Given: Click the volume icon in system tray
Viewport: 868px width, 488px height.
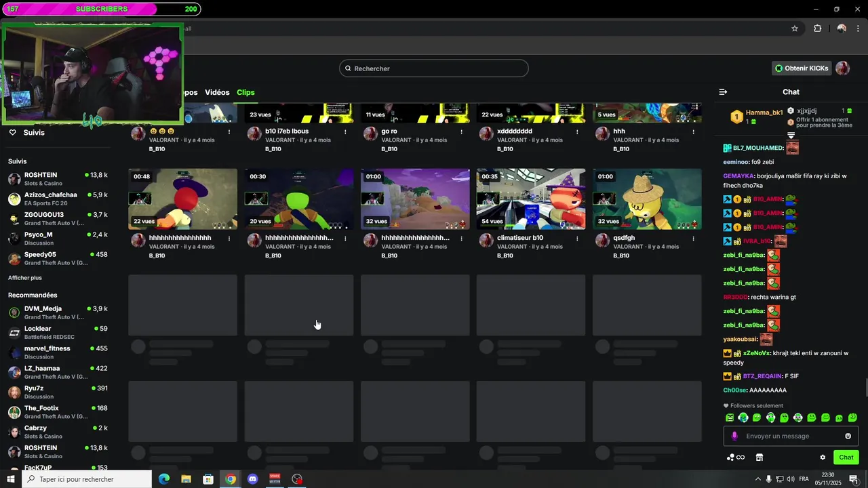Looking at the screenshot, I should point(791,479).
